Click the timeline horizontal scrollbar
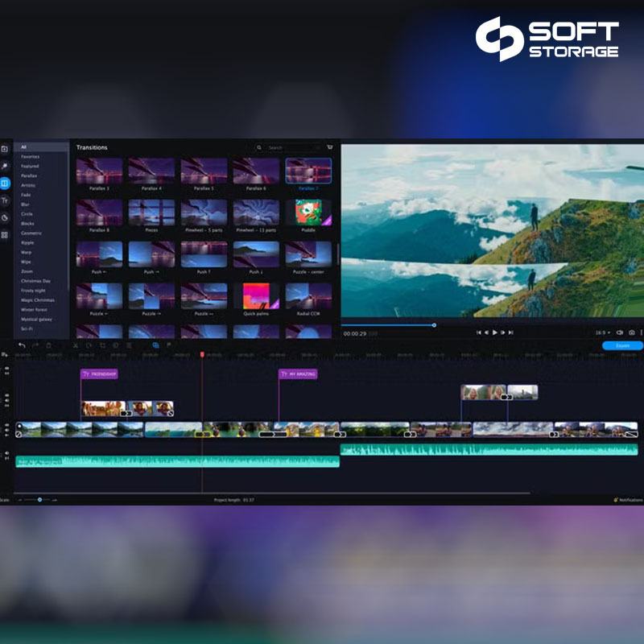Screen dimensions: 644x644 coord(272,493)
